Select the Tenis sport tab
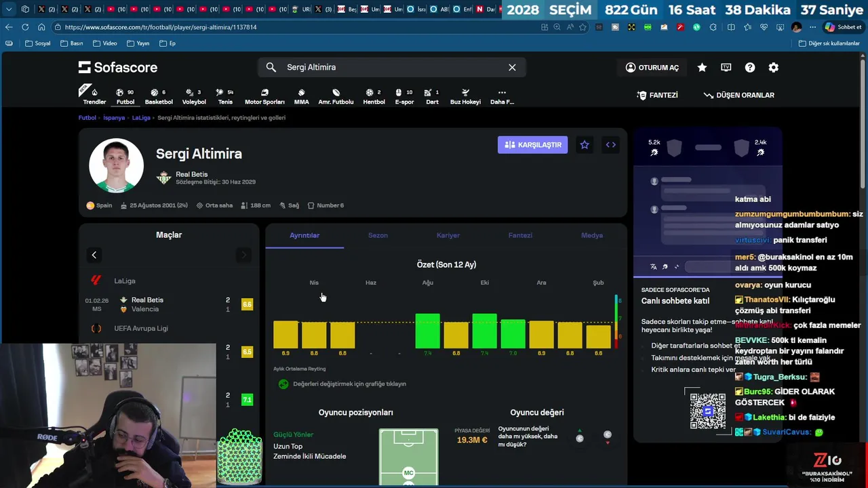 click(x=225, y=96)
